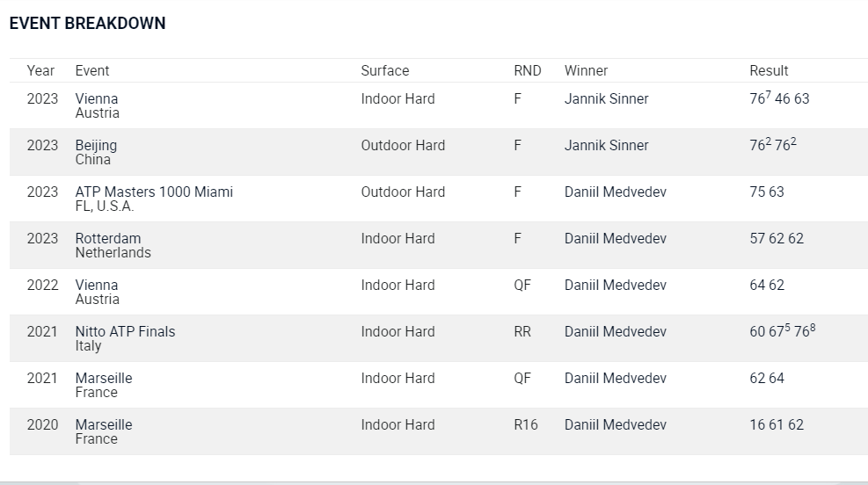Click the Winner column header
Image resolution: width=868 pixels, height=485 pixels.
point(586,71)
